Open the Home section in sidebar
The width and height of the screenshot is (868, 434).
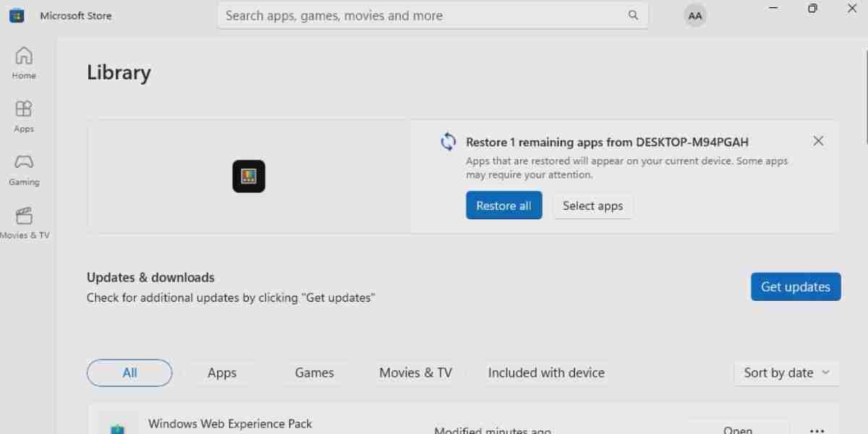24,61
